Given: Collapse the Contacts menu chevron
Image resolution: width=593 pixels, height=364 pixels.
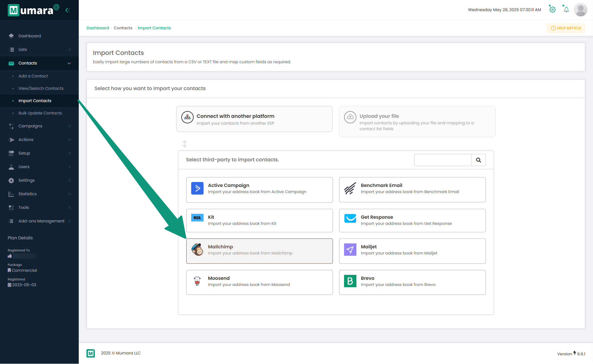Looking at the screenshot, I should coord(69,63).
